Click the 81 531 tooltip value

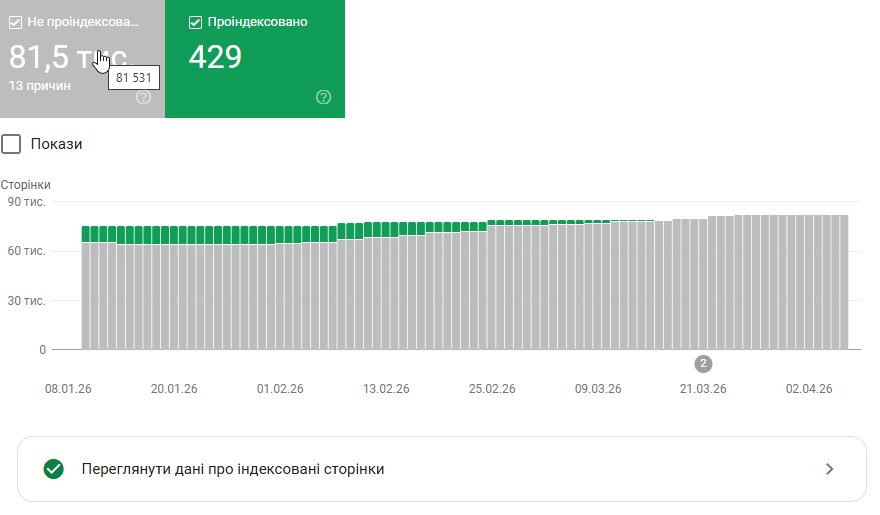tap(134, 78)
